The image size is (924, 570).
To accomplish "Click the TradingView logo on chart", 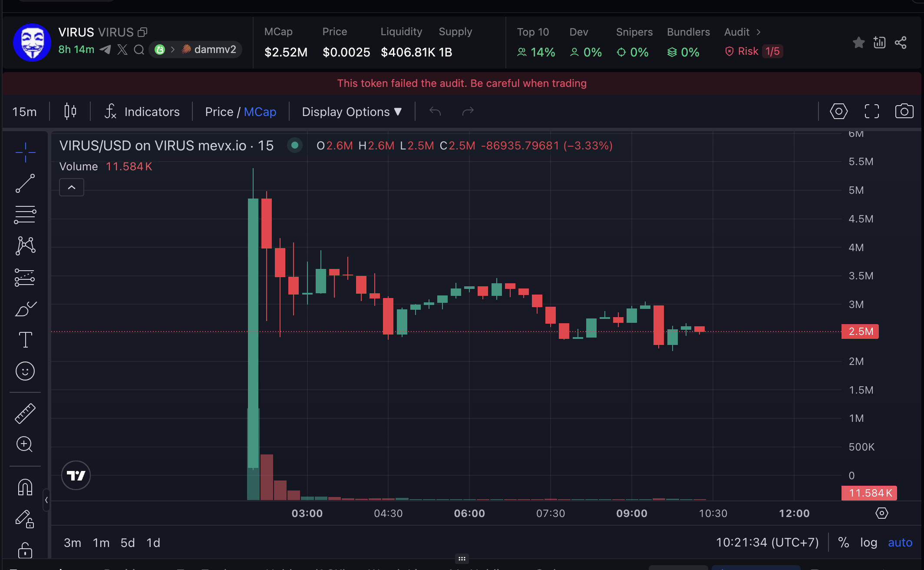I will (76, 475).
